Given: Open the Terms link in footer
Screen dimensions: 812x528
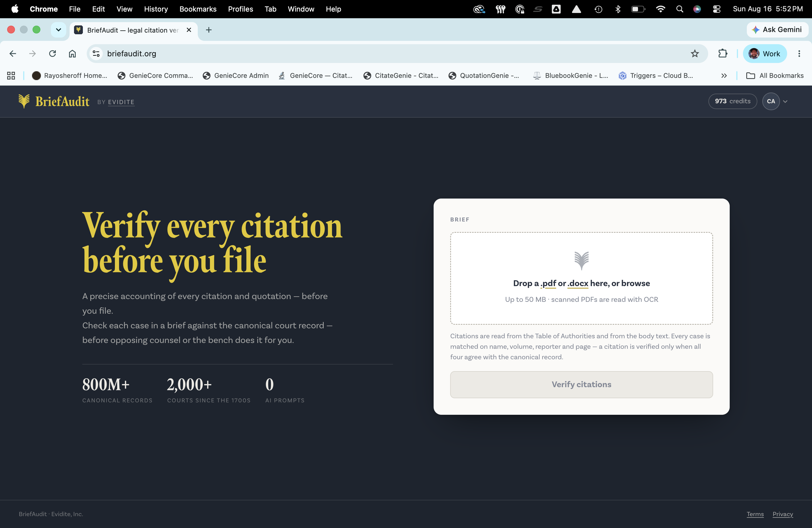Looking at the screenshot, I should [x=755, y=514].
